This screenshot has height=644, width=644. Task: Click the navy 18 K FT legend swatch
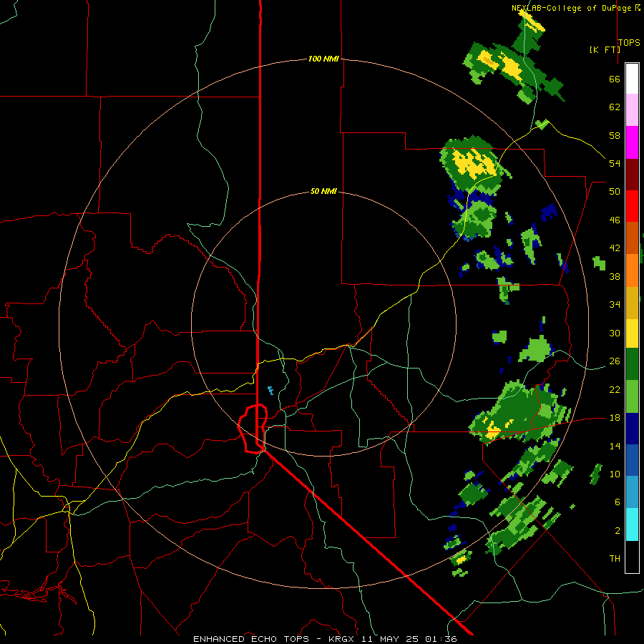point(632,429)
